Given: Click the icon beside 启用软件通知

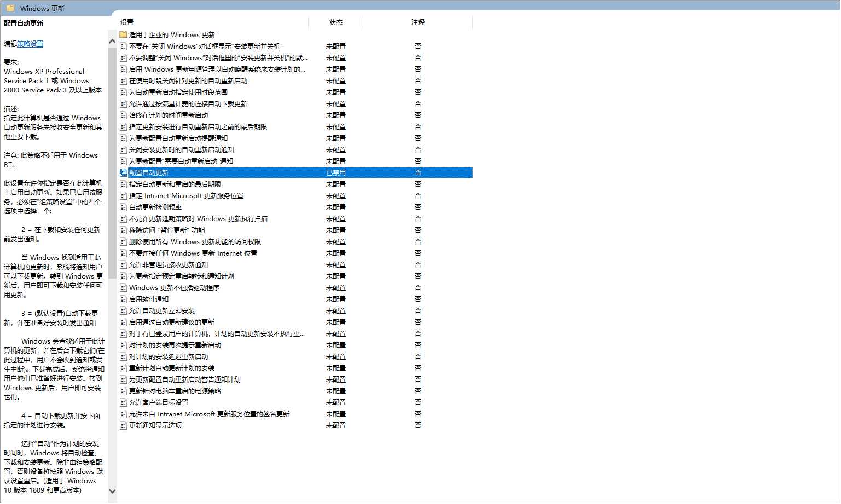Looking at the screenshot, I should pos(123,299).
